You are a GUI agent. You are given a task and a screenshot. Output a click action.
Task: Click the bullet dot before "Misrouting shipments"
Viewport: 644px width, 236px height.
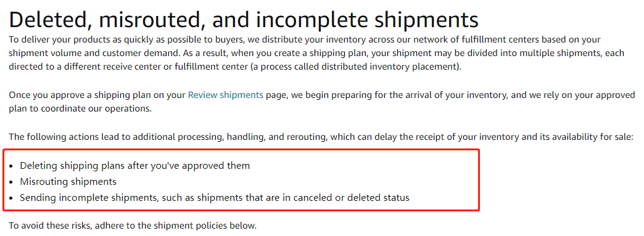tap(11, 182)
